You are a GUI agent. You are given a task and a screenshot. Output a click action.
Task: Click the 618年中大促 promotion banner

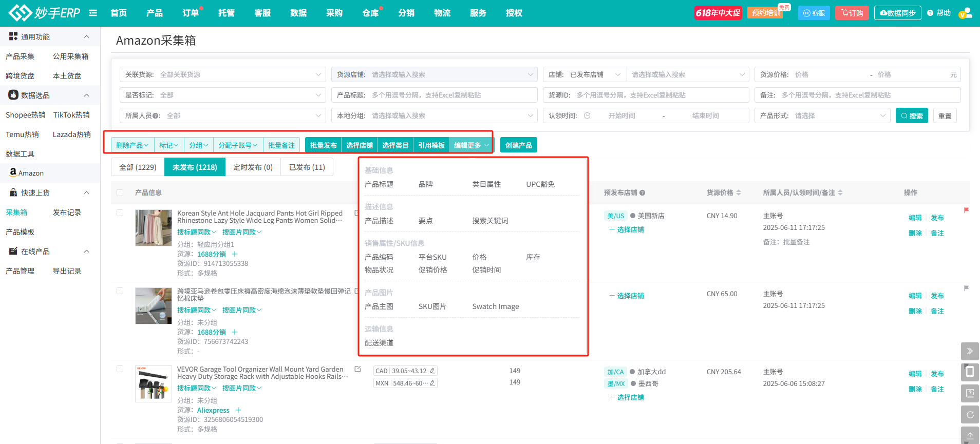point(718,13)
